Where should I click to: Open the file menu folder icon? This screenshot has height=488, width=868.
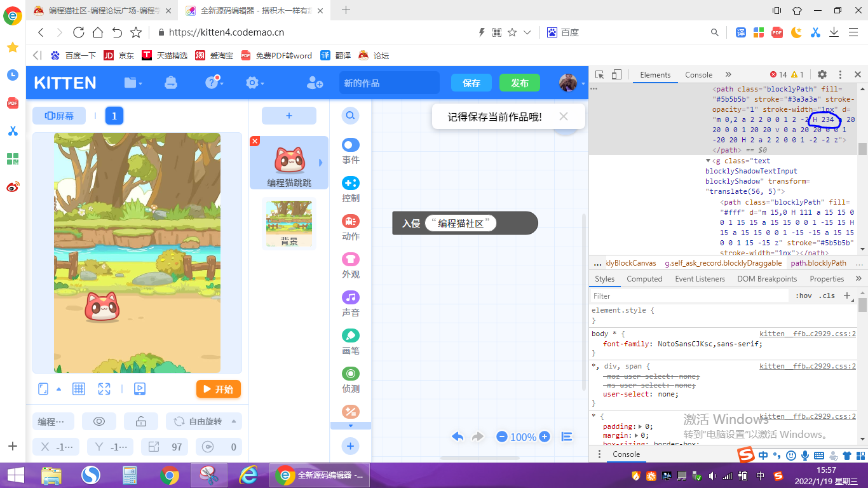[x=133, y=83]
